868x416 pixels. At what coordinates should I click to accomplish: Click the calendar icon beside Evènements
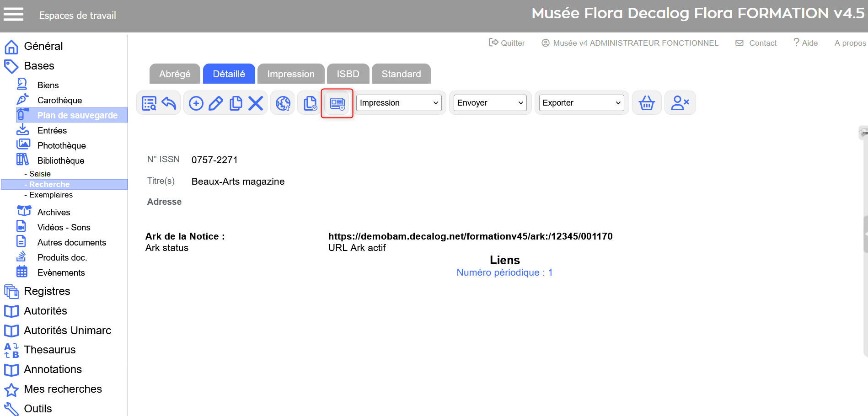22,272
